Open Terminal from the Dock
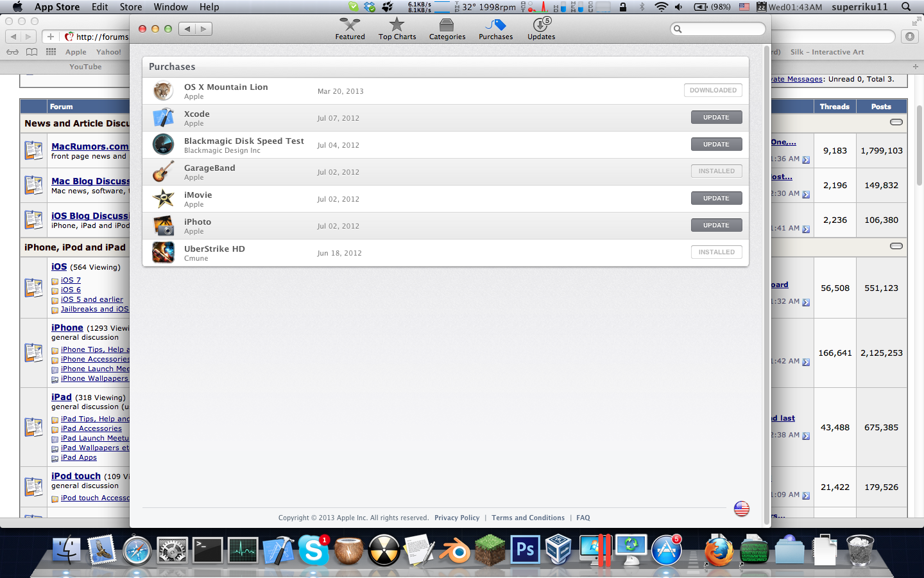The height and width of the screenshot is (578, 924). (x=207, y=550)
